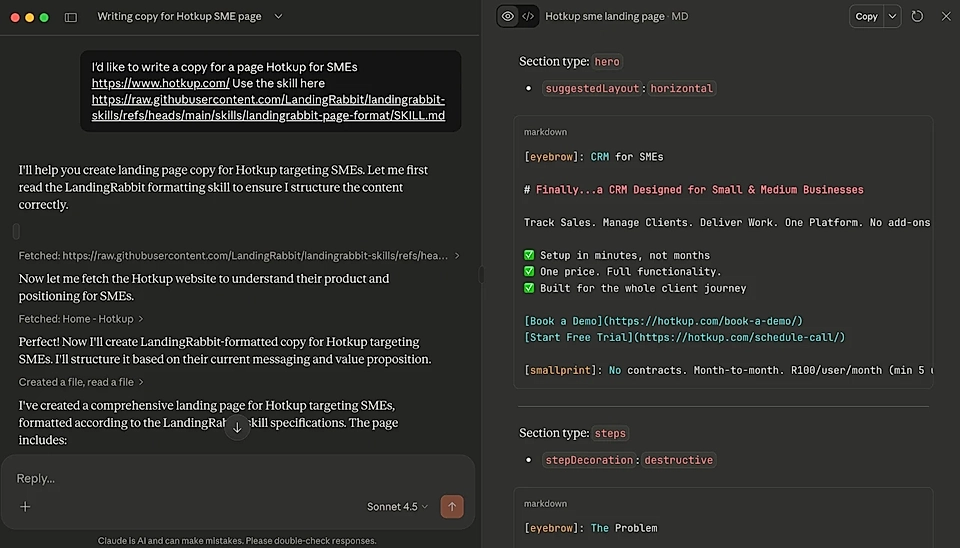Screen dimensions: 960x548
Task: Send the message with arrow button
Action: click(452, 506)
